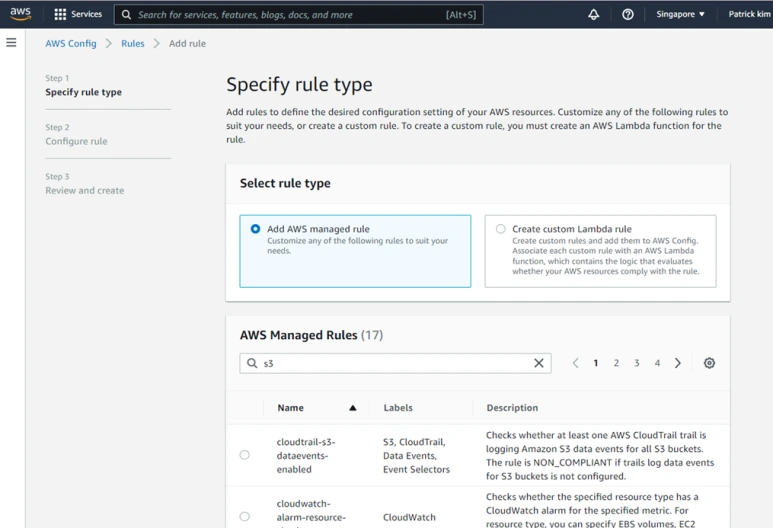The image size is (773, 528).
Task: Open the AWS logo home link
Action: [20, 14]
